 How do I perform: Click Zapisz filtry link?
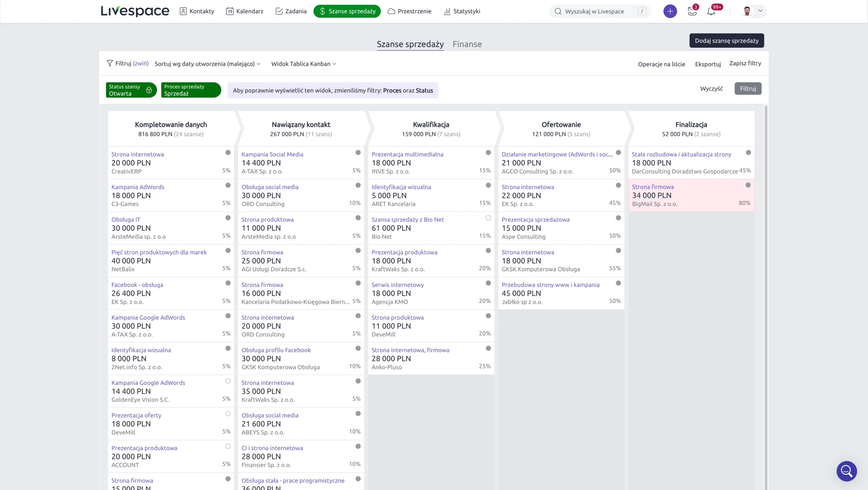pos(745,63)
